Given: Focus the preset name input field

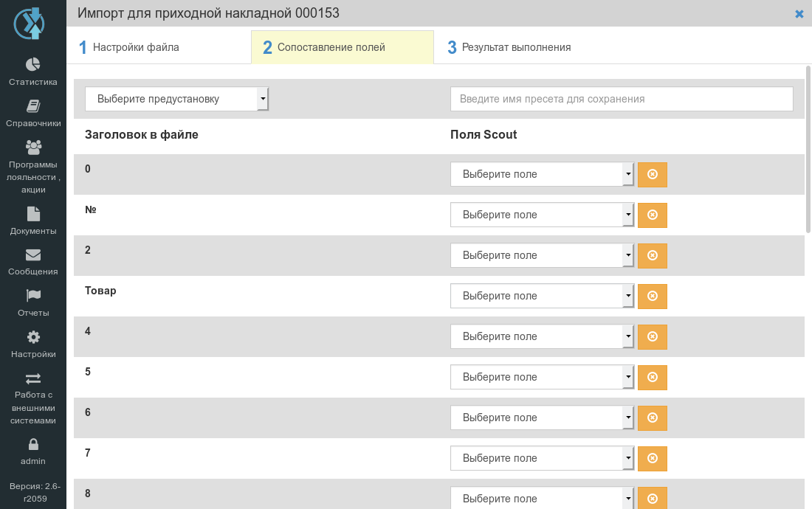Looking at the screenshot, I should (622, 99).
